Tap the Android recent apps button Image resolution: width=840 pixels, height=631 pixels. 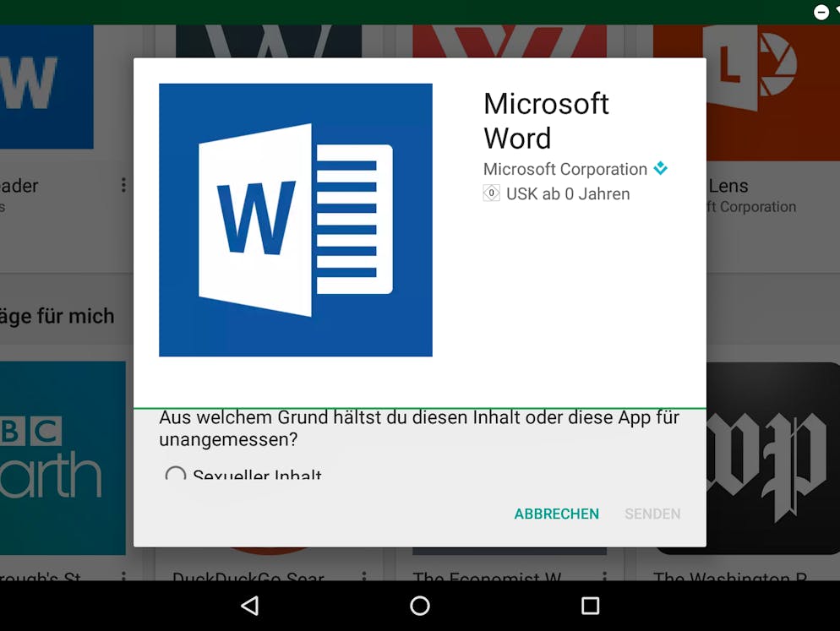pos(591,606)
